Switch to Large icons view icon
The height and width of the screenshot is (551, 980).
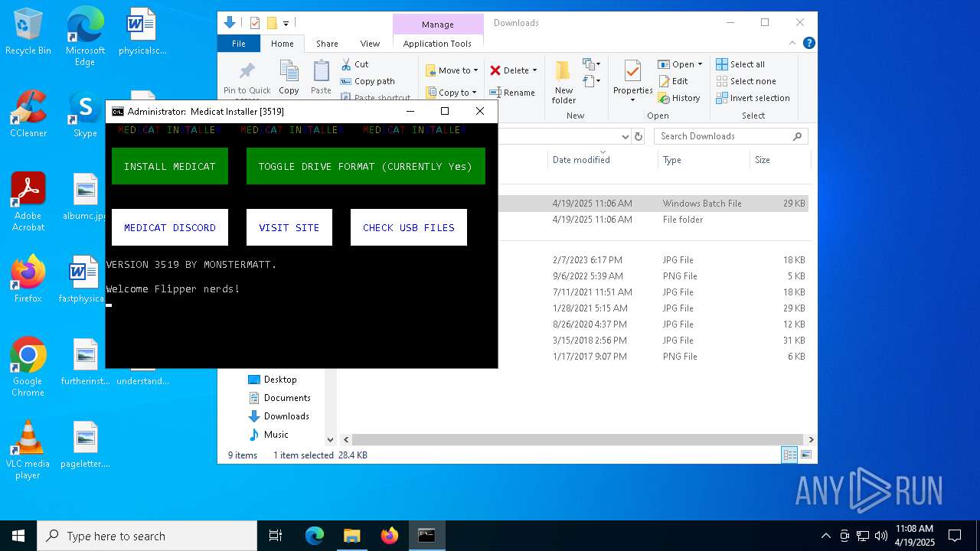[x=805, y=455]
